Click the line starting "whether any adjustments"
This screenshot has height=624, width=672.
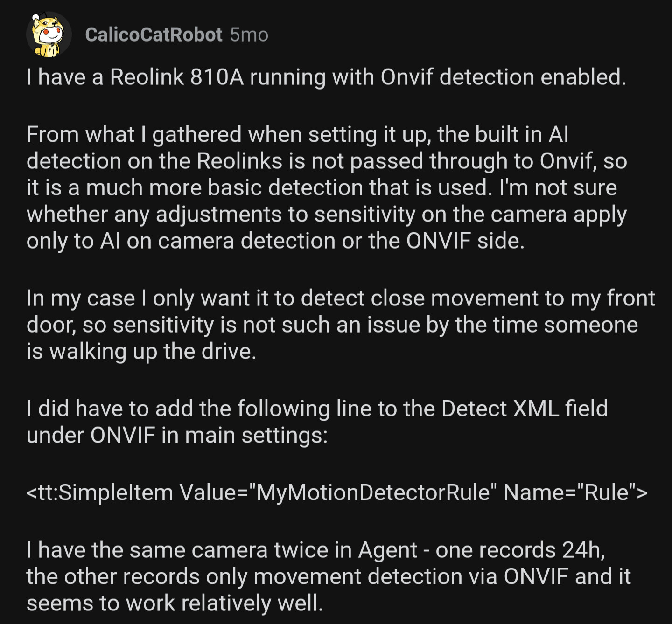[x=327, y=214]
